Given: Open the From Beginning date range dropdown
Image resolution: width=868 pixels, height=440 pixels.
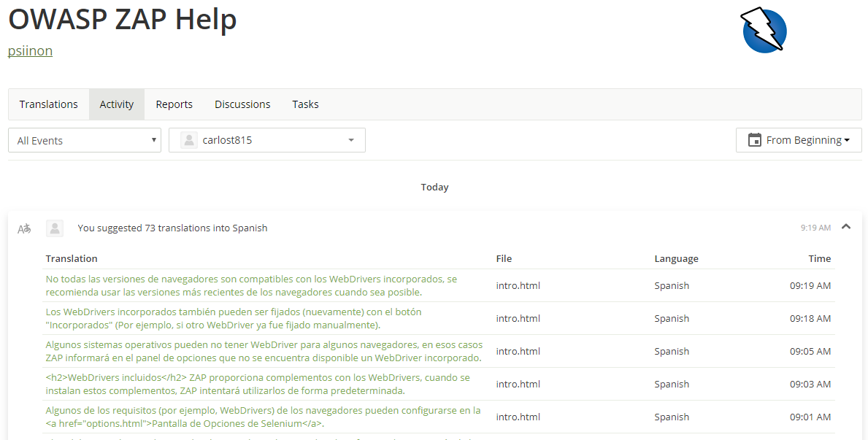Looking at the screenshot, I should click(799, 140).
